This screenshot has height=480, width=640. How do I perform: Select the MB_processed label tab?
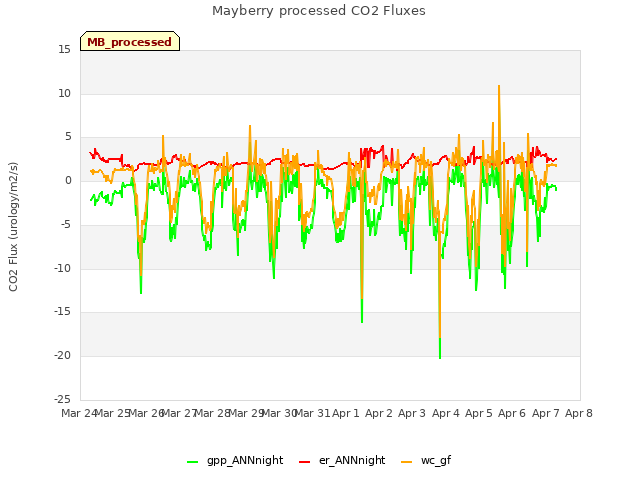pos(130,41)
